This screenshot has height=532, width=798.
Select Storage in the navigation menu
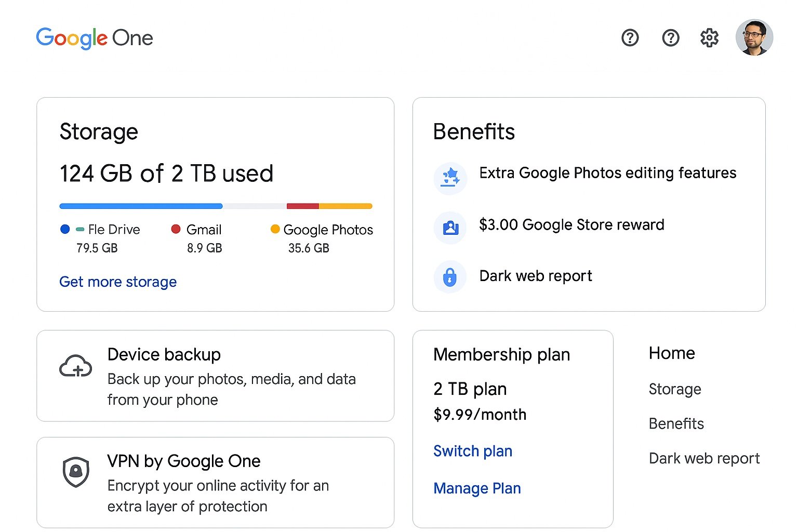674,389
